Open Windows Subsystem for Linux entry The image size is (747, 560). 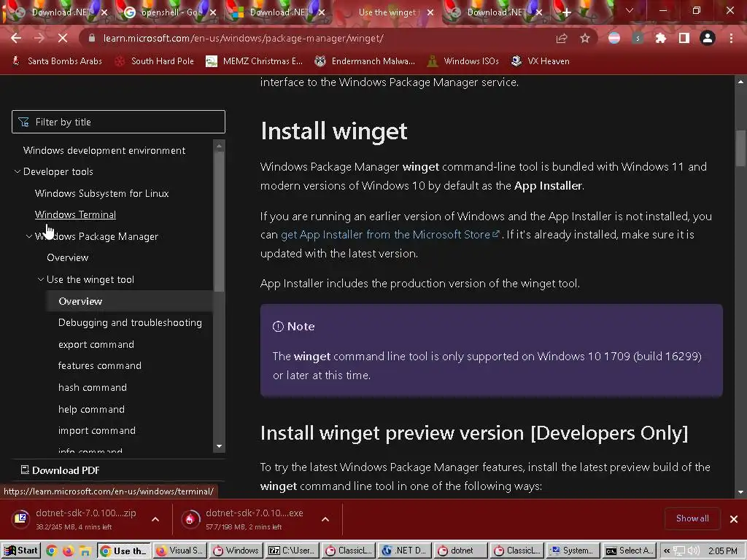(x=101, y=193)
